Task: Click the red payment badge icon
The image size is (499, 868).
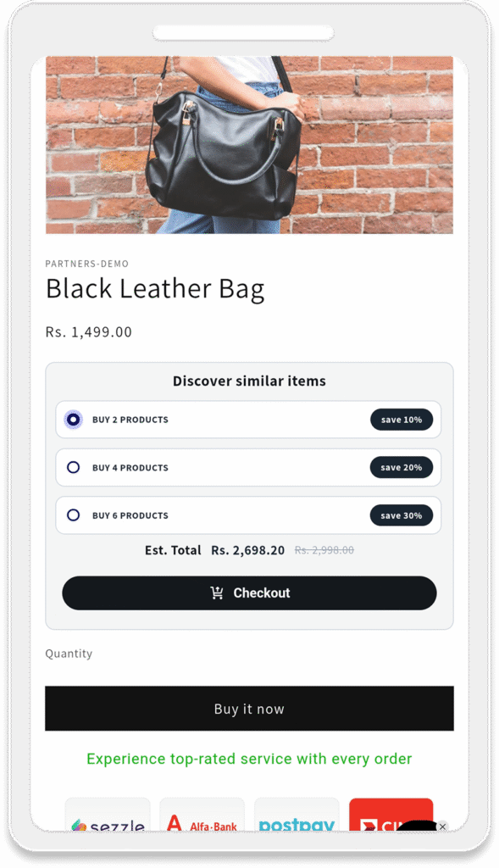Action: click(x=391, y=815)
